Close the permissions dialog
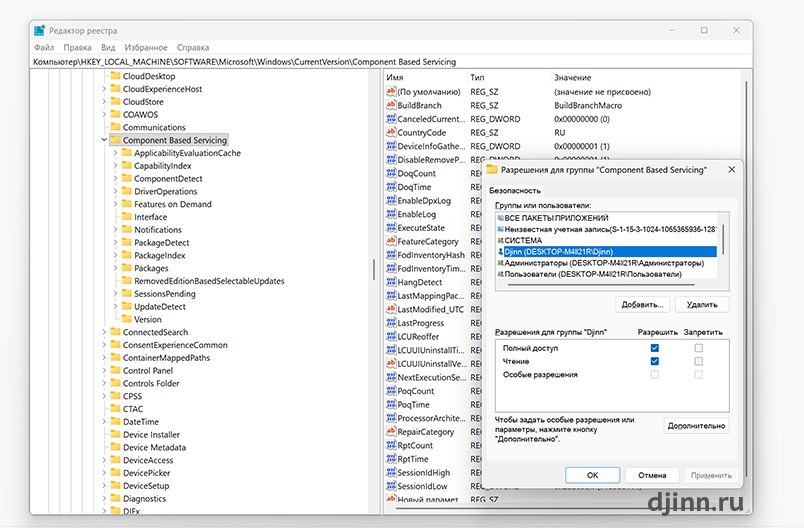The width and height of the screenshot is (804, 528). click(732, 169)
